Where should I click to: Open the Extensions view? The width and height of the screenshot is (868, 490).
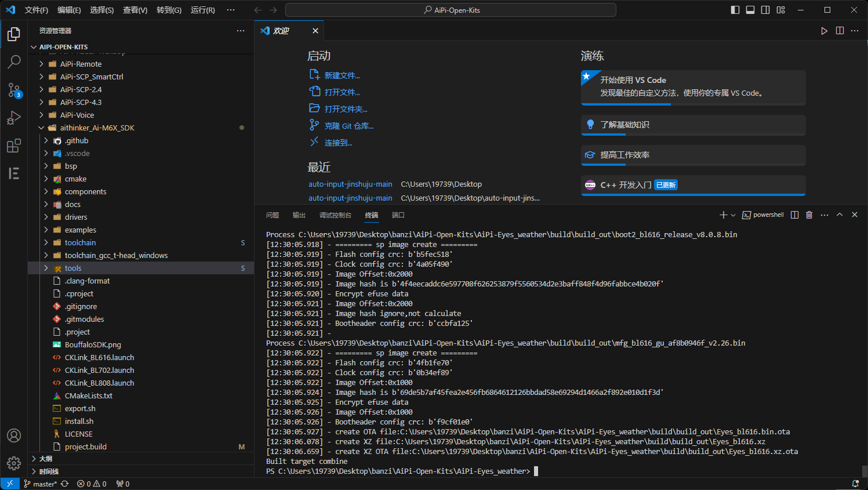14,146
